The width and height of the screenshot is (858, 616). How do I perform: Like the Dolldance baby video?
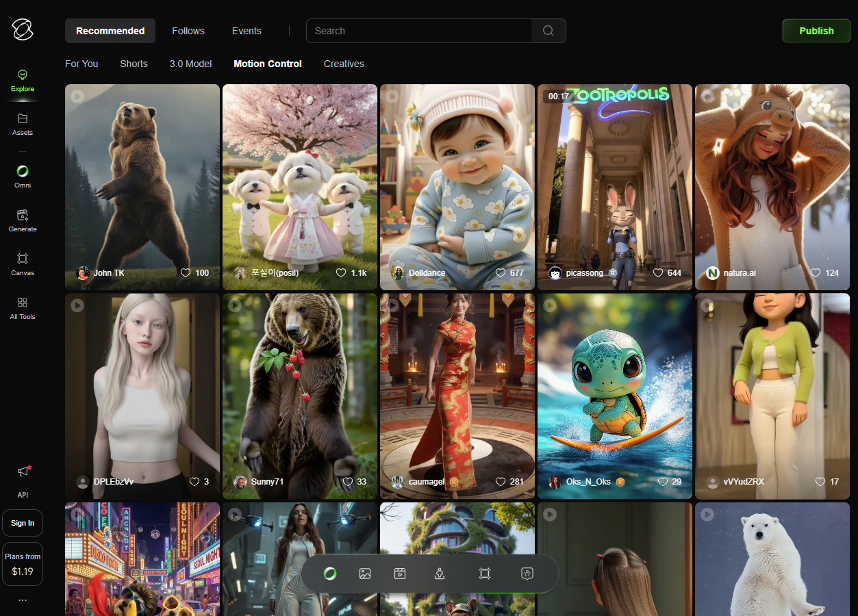point(501,272)
